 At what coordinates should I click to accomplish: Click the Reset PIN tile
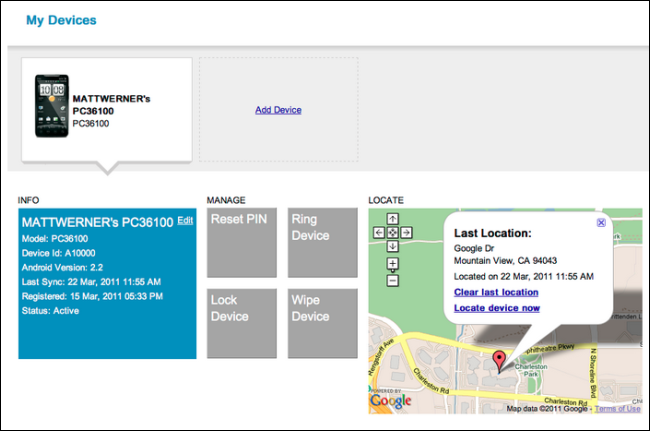pos(242,242)
